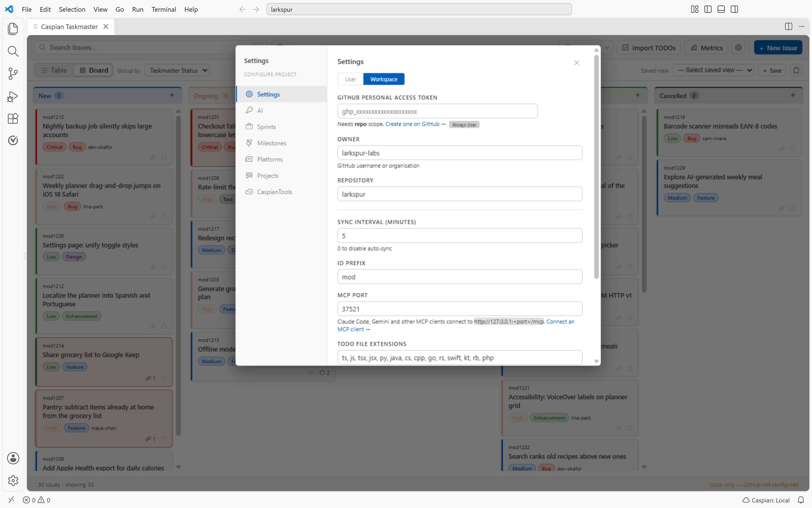812x508 pixels.
Task: Open the Select saved view dropdown
Action: pyautogui.click(x=713, y=70)
